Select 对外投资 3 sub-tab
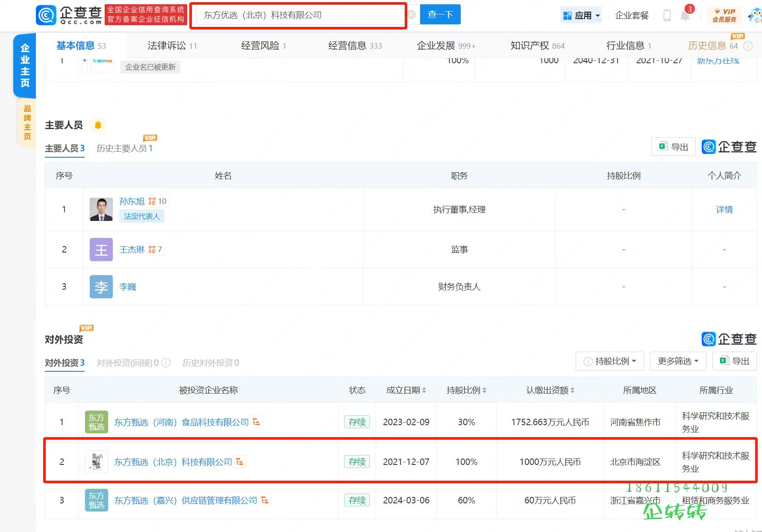 click(x=65, y=363)
